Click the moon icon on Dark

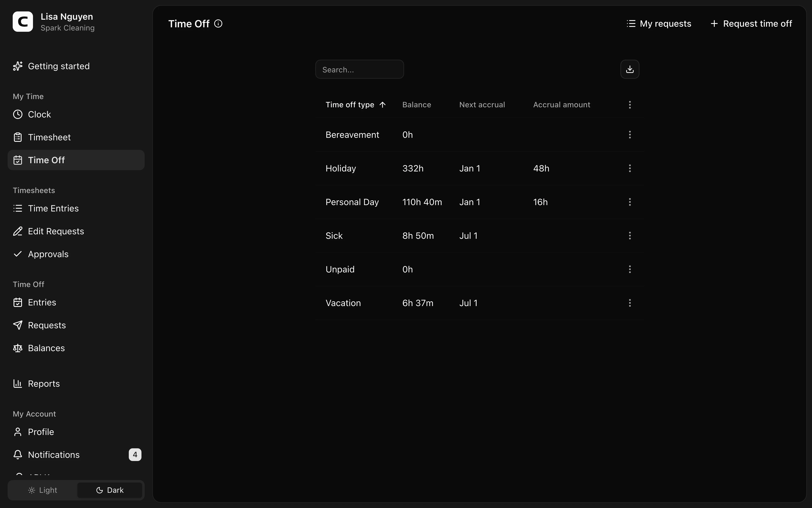coord(99,490)
